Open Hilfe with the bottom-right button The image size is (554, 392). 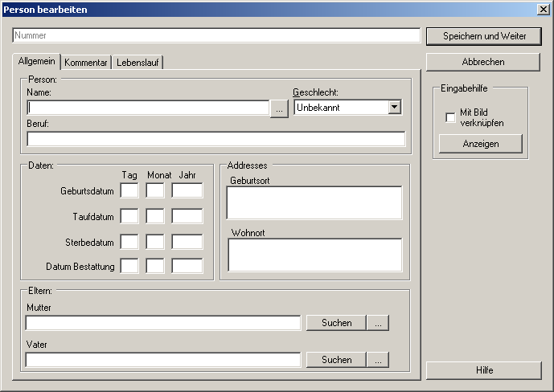(x=483, y=370)
